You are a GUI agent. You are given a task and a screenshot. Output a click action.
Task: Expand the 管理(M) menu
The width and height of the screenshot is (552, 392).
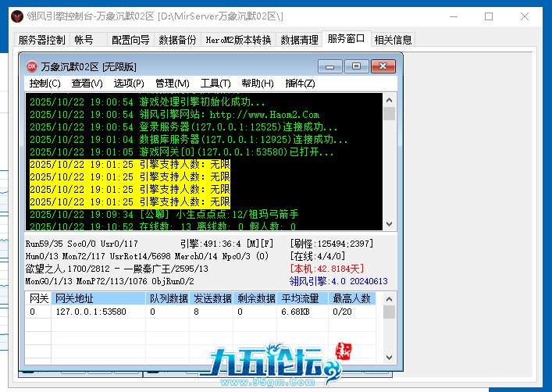[x=172, y=84]
